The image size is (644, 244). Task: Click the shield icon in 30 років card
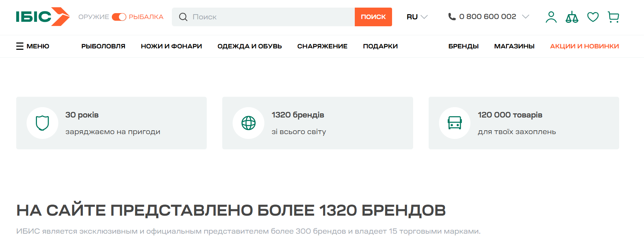click(42, 123)
